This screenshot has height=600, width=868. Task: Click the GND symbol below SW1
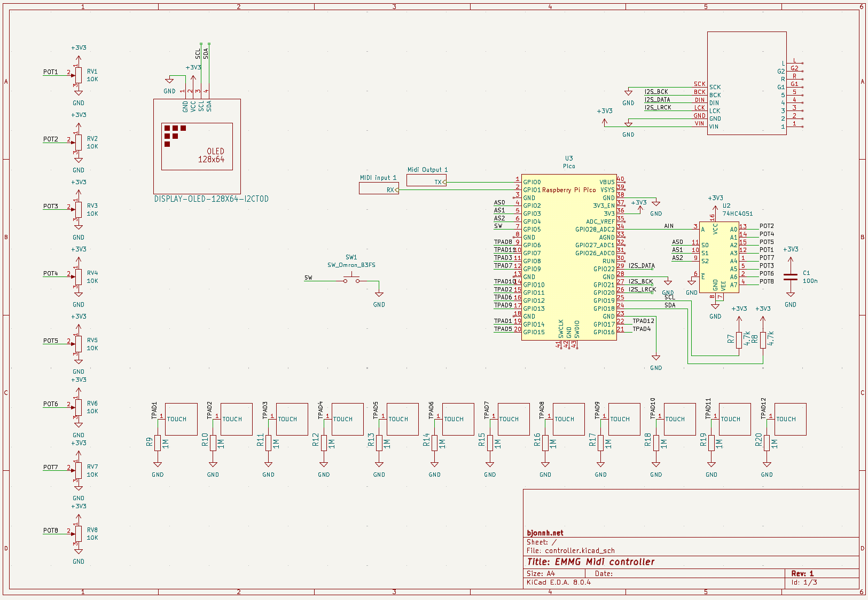point(380,293)
